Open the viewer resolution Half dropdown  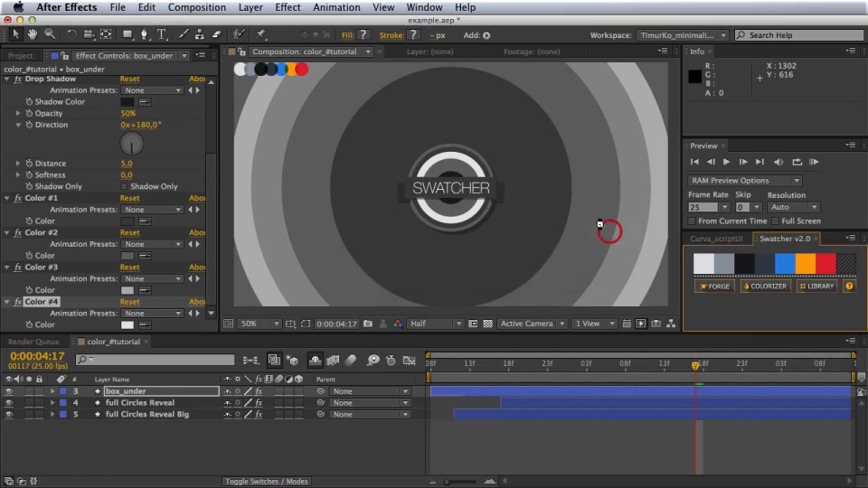coord(435,324)
